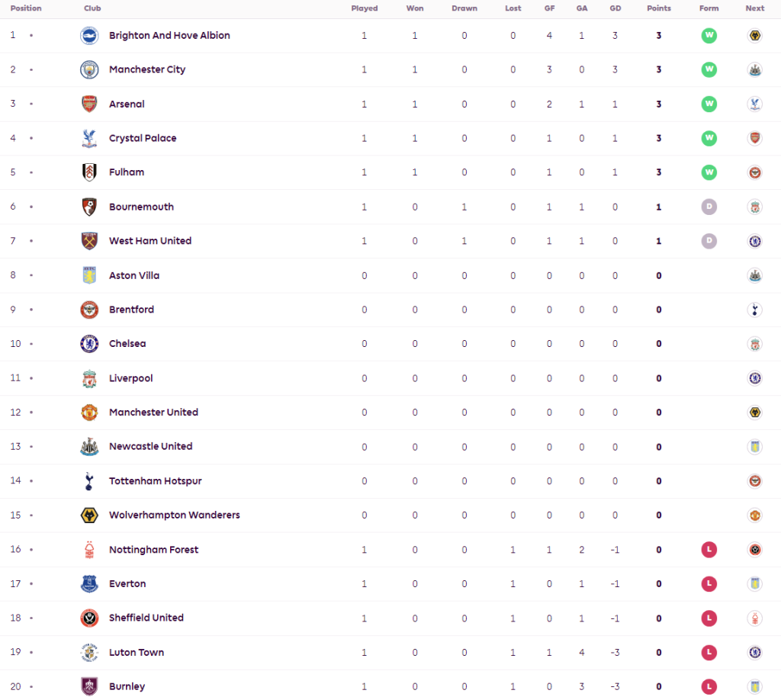Click the Luton Town table row name
The height and width of the screenshot is (700, 781).
[x=137, y=653]
